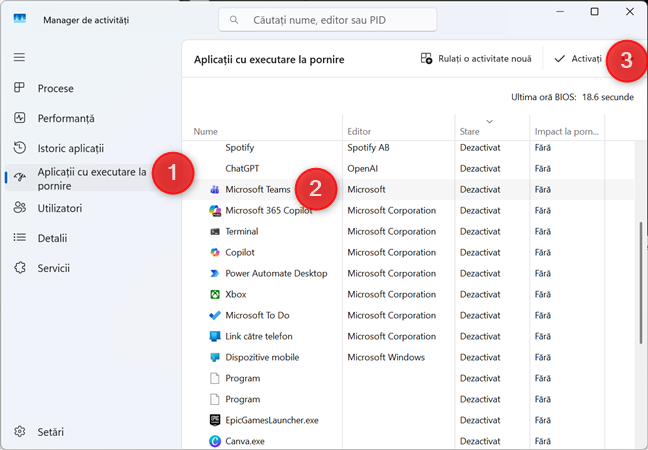Click Rulați o activitate nouă button
This screenshot has width=648, height=450.
tap(476, 59)
